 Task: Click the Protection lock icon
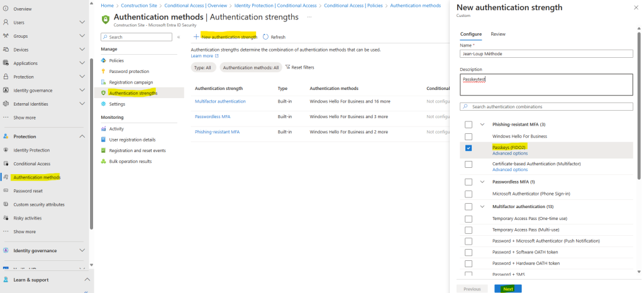tap(6, 76)
